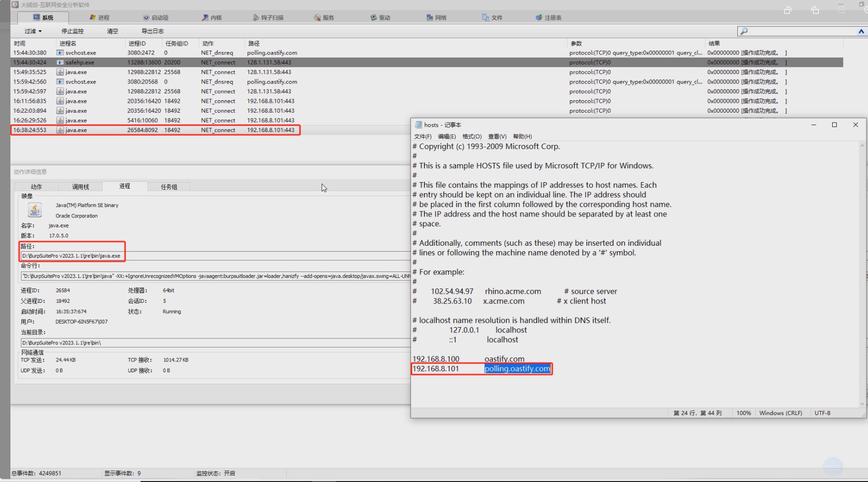Screen dimensions: 868x482
Task: Click the 导出日志 button
Action: pos(153,31)
